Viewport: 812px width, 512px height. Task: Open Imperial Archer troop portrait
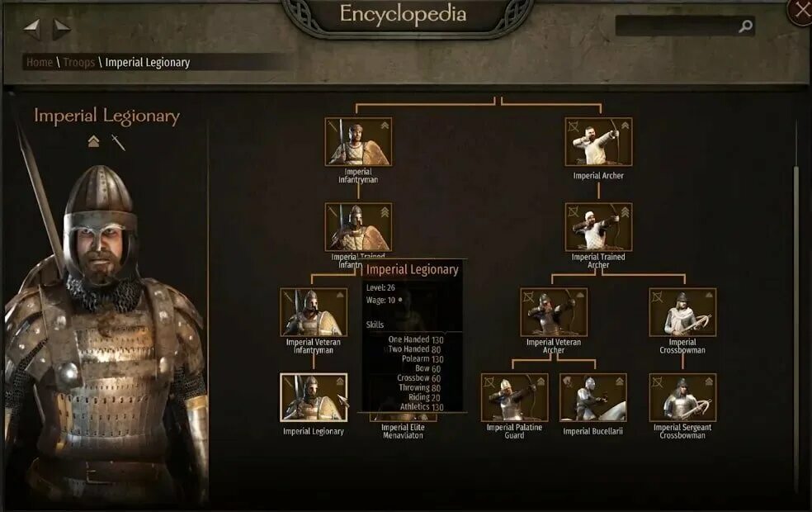pyautogui.click(x=598, y=141)
